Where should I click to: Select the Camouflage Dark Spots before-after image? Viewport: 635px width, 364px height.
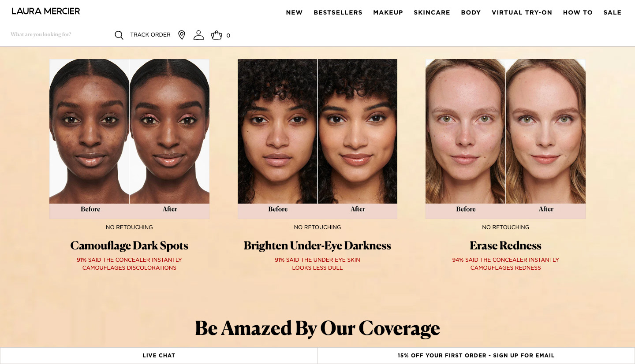pyautogui.click(x=129, y=139)
